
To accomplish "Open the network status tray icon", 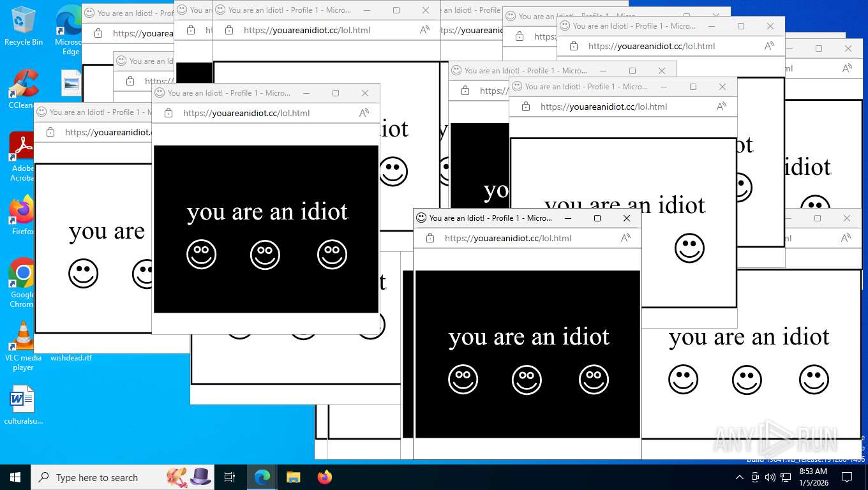I will pos(786,477).
